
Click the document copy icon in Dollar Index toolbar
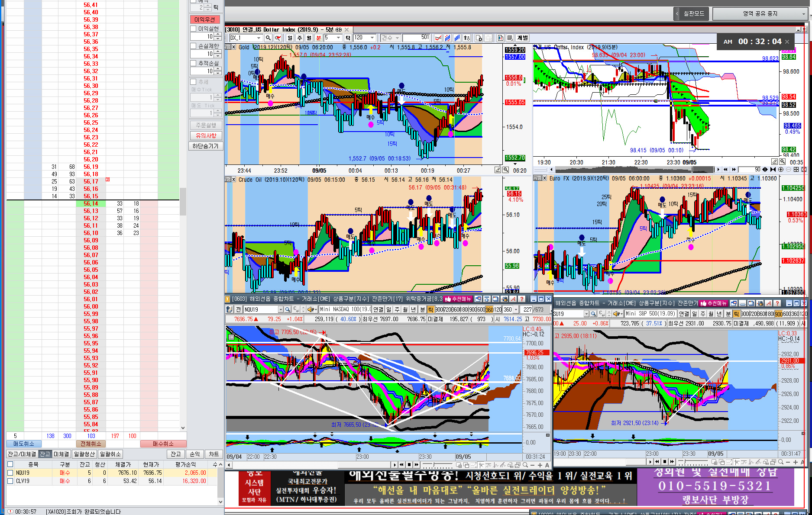pyautogui.click(x=479, y=38)
